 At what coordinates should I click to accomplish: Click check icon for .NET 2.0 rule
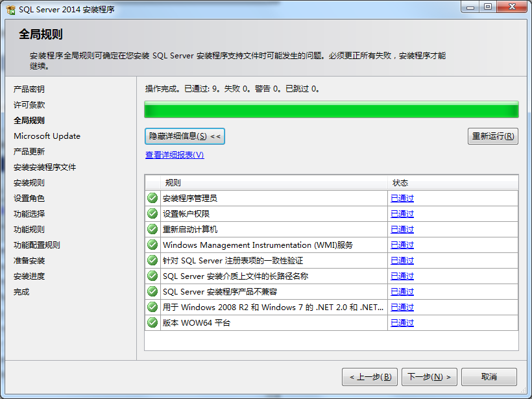pos(152,307)
